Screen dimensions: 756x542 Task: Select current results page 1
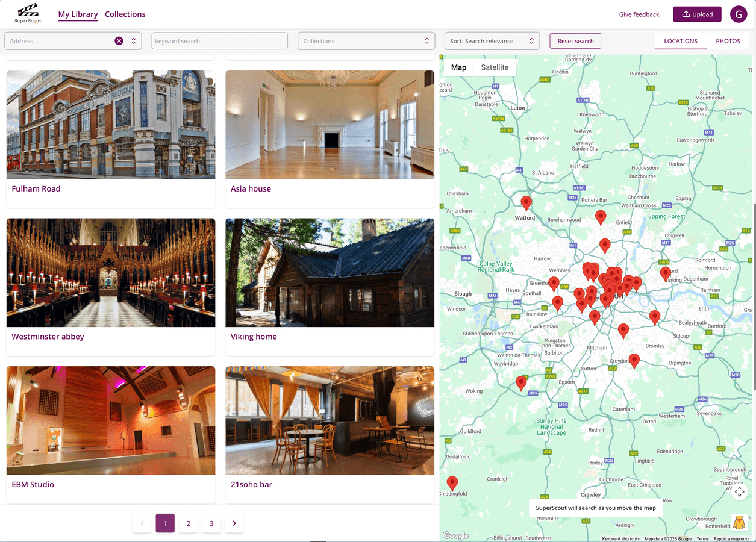coord(165,523)
